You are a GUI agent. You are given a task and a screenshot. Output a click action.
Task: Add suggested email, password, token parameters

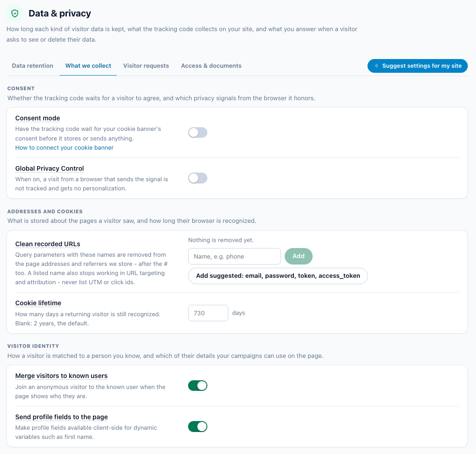[x=278, y=276]
